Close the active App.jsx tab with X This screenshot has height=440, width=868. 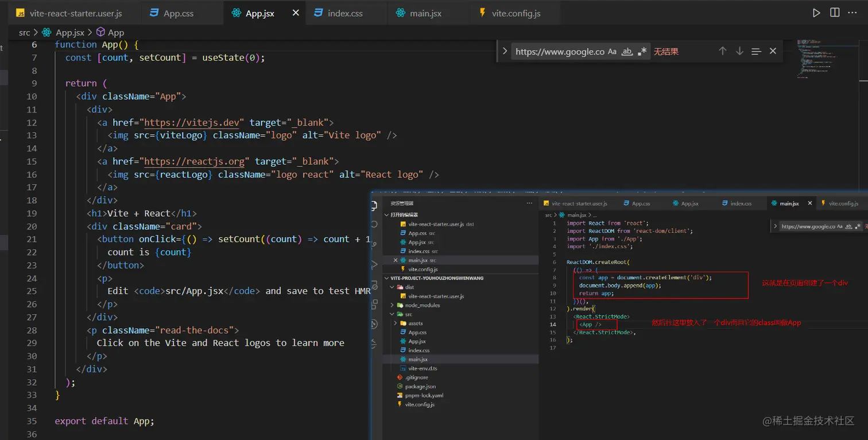pos(296,13)
